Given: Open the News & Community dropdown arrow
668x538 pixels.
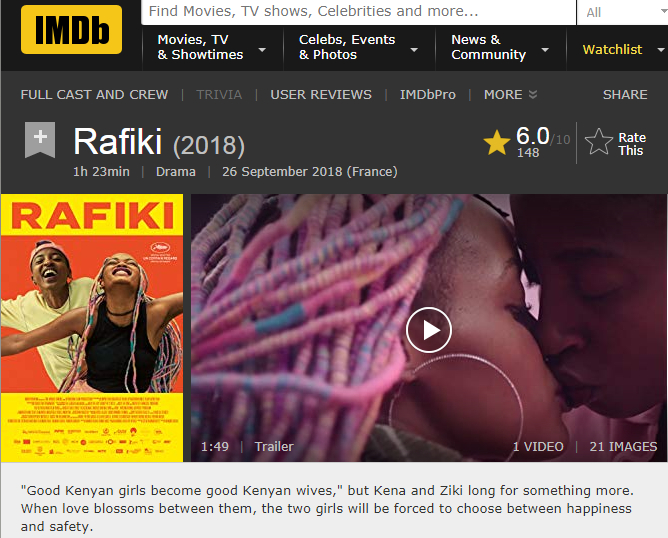Looking at the screenshot, I should (x=545, y=50).
